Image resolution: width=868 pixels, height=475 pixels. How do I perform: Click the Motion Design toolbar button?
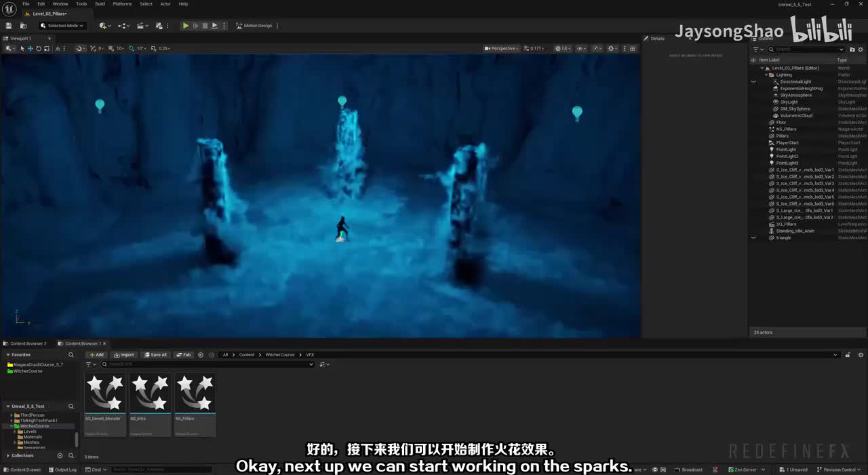(254, 26)
